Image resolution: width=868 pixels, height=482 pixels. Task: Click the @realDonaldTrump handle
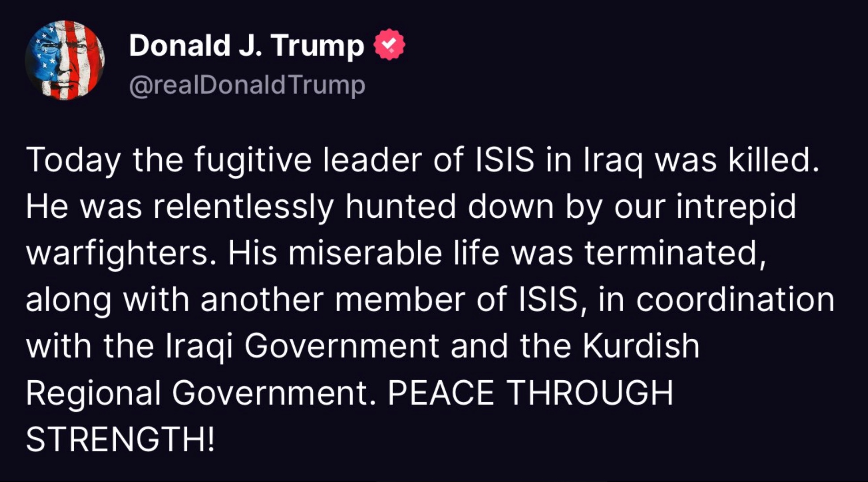(x=247, y=85)
